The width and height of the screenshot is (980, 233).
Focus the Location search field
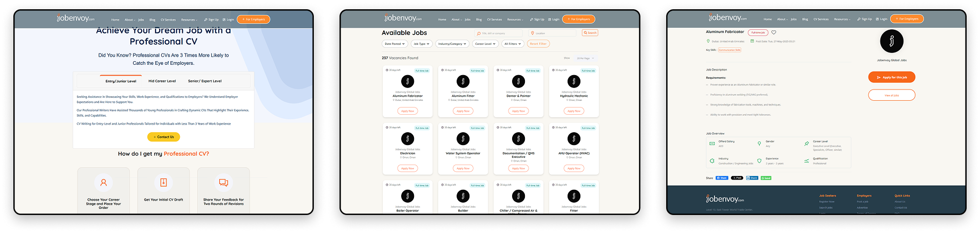tap(553, 33)
